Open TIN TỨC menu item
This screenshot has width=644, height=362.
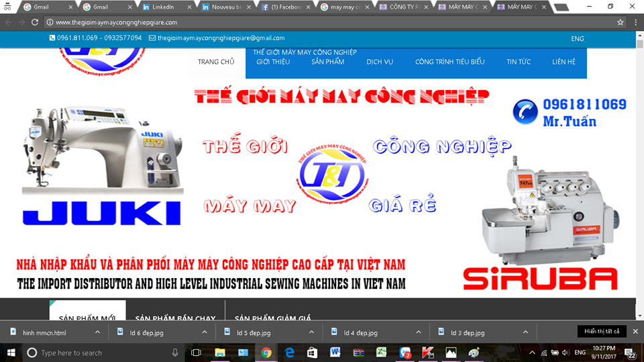click(x=519, y=62)
